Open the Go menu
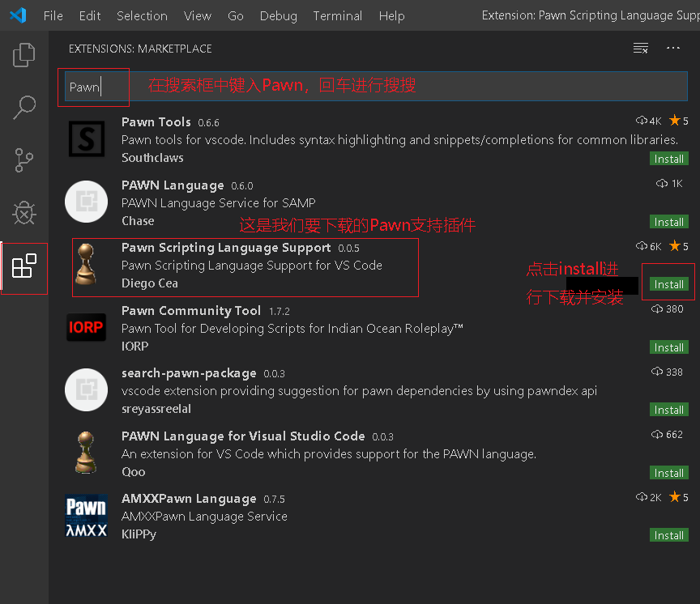This screenshot has width=700, height=604. (235, 16)
